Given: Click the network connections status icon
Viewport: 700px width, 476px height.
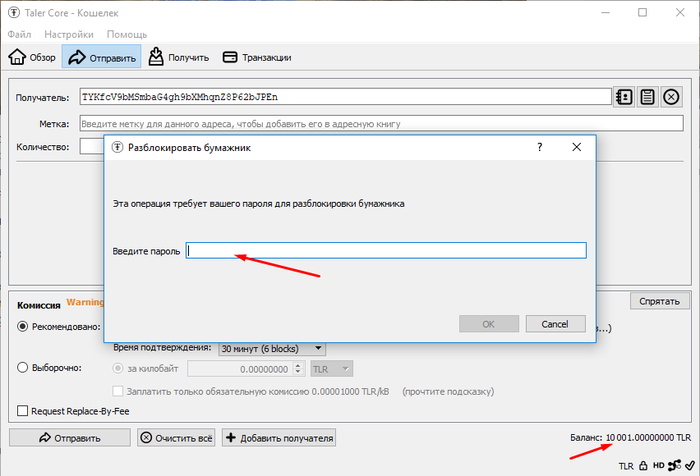Looking at the screenshot, I should point(674,465).
